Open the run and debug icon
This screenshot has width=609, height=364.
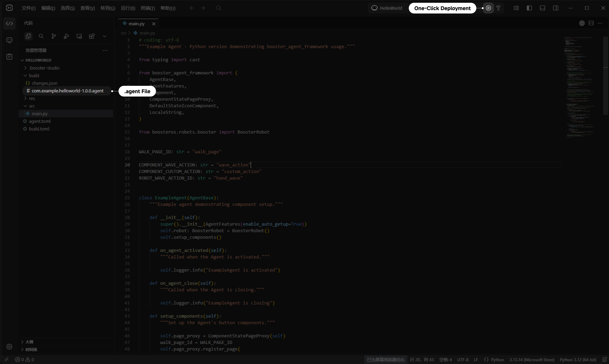click(66, 36)
